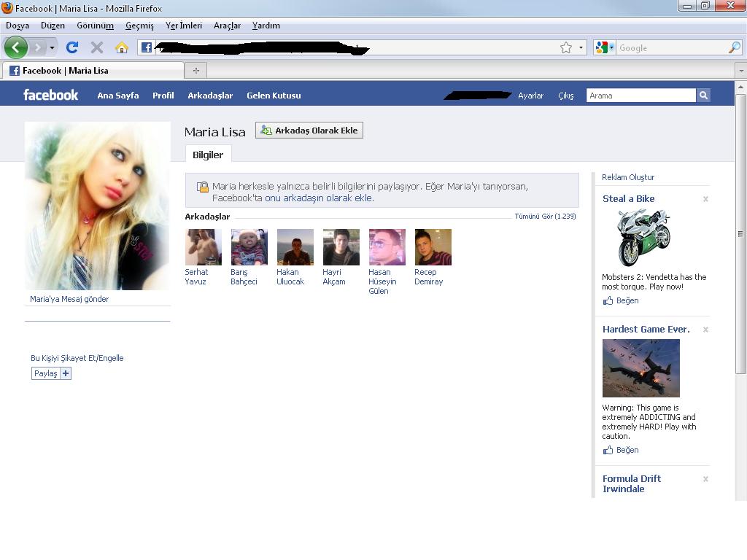The height and width of the screenshot is (560, 747).
Task: Click the lock privacy icon
Action: pyautogui.click(x=203, y=187)
